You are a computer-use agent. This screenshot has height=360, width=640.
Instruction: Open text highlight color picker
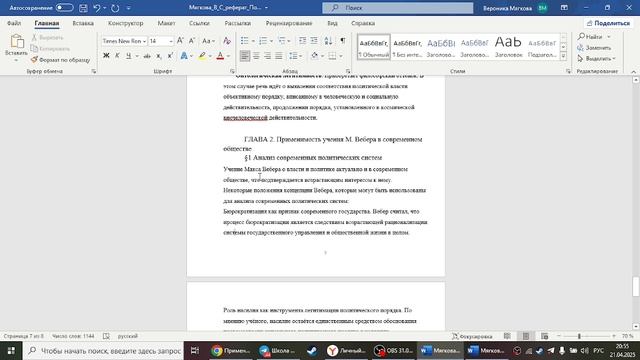(211, 56)
